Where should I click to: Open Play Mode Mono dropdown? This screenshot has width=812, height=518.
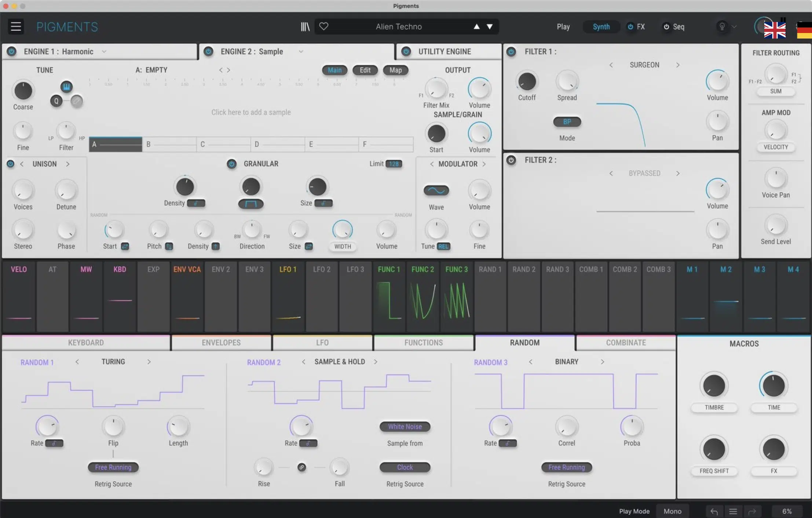click(672, 511)
